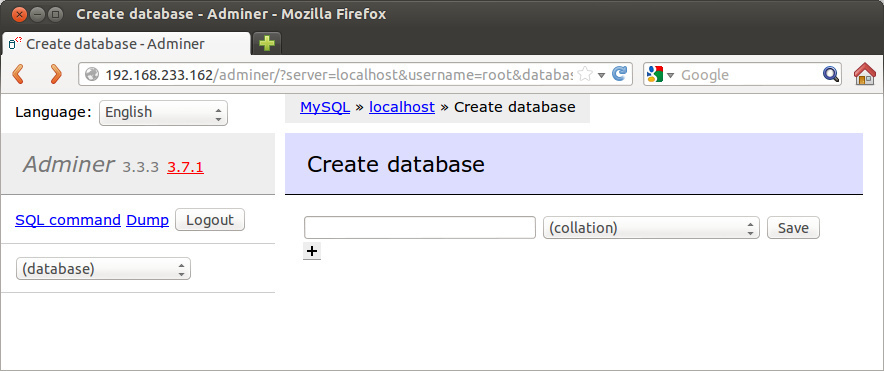
Task: Click the Language: label
Action: click(x=53, y=112)
